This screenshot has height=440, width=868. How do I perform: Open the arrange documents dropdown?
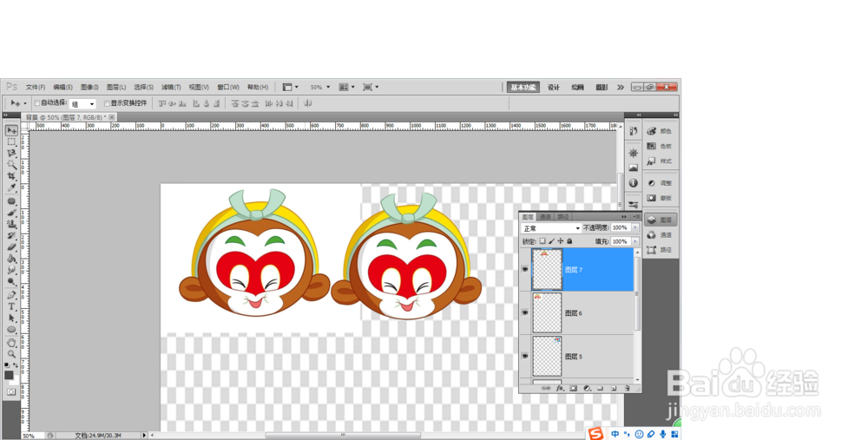tap(347, 87)
